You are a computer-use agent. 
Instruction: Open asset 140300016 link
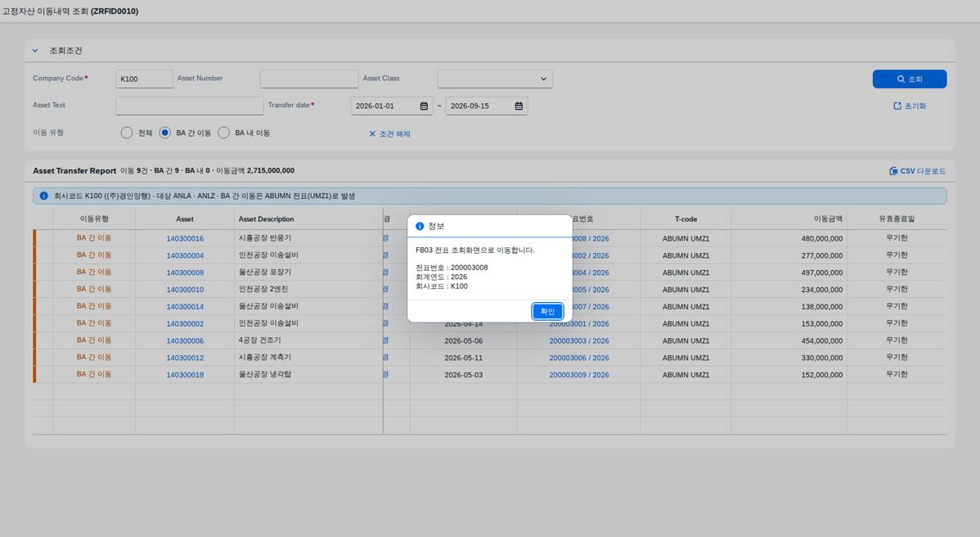coord(185,239)
